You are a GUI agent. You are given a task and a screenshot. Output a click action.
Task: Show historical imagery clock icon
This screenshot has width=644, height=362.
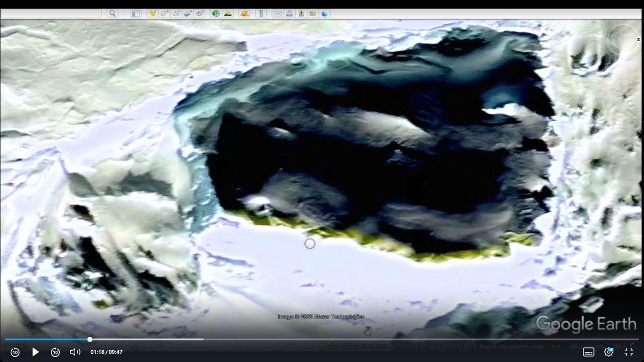click(216, 13)
